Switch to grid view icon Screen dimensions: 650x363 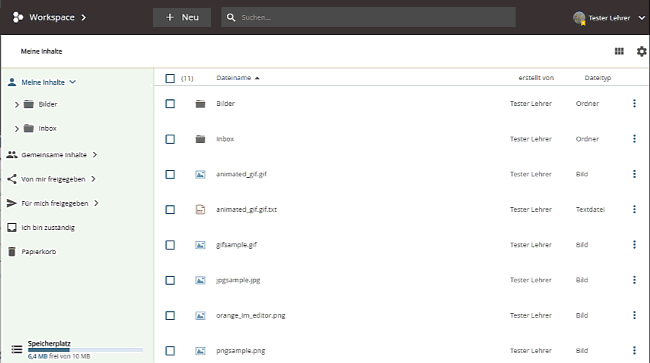click(x=619, y=51)
